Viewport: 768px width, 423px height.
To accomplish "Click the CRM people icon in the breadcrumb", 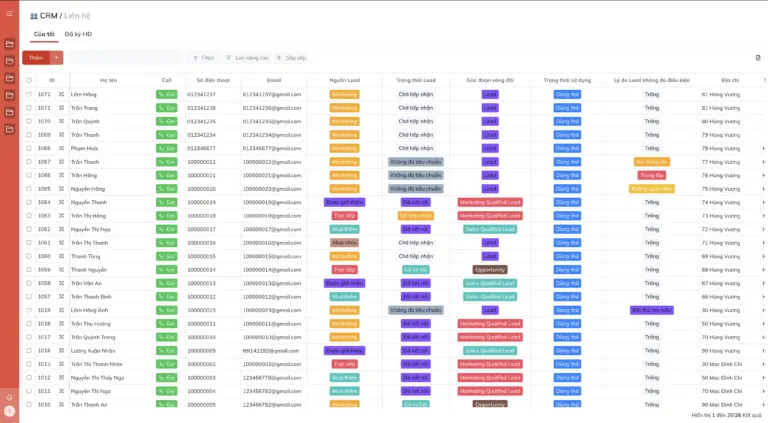I will (34, 16).
